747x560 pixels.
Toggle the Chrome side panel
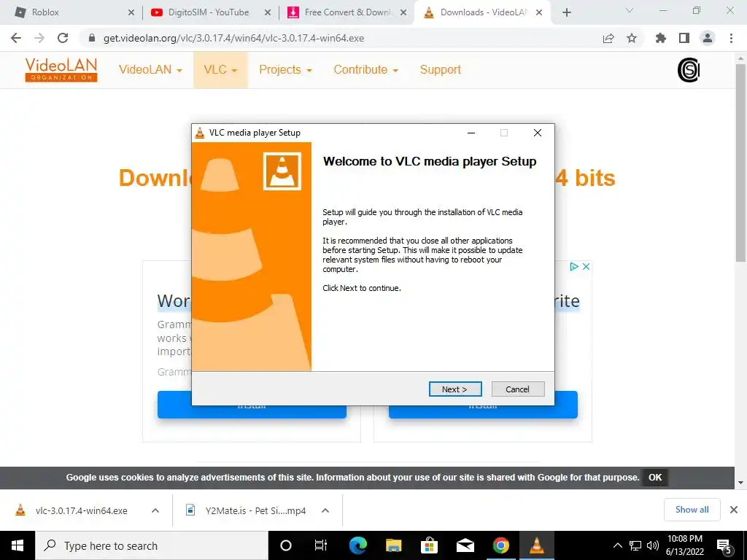[x=684, y=38]
